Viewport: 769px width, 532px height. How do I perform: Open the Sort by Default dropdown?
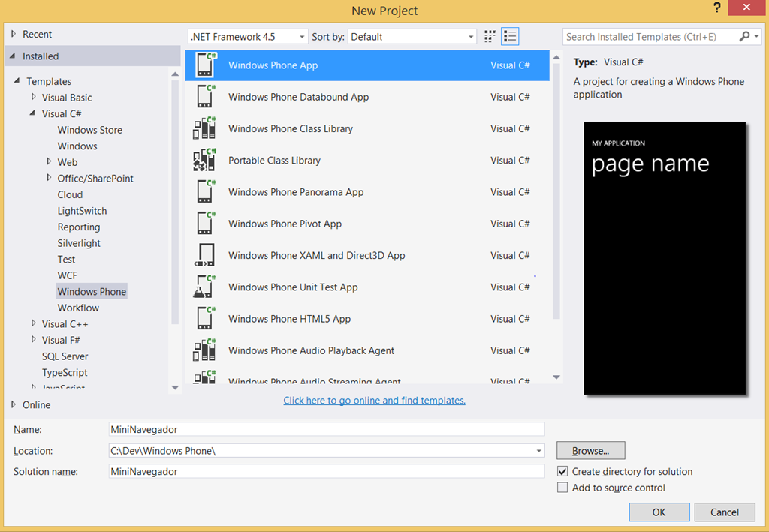(x=412, y=36)
